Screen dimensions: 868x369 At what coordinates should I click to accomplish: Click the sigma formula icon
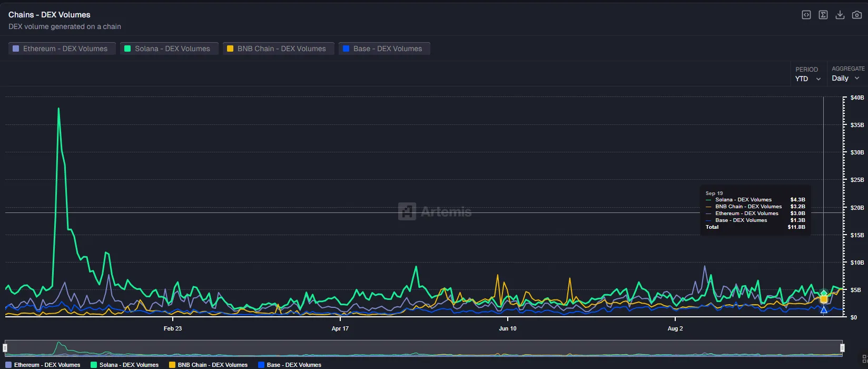point(823,15)
